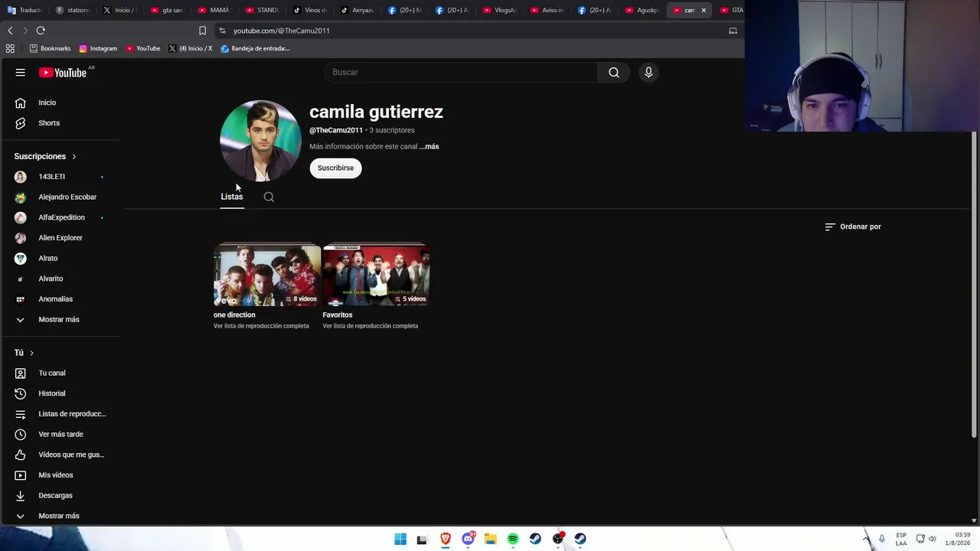View full one direction playlist link
Image resolution: width=980 pixels, height=551 pixels.
tap(261, 326)
